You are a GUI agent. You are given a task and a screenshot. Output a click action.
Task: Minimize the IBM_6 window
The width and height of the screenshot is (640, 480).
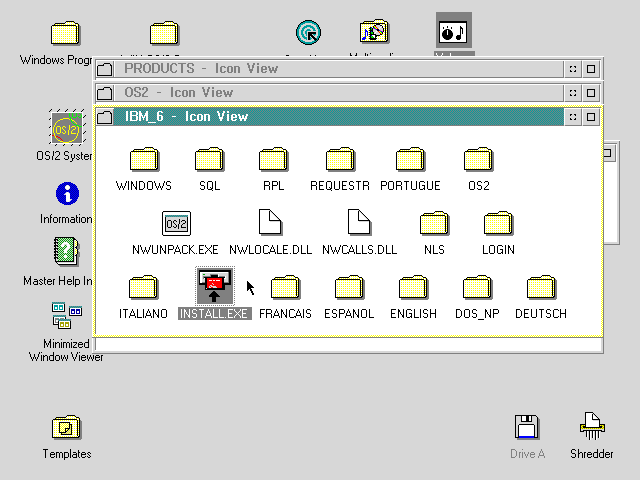click(x=573, y=117)
